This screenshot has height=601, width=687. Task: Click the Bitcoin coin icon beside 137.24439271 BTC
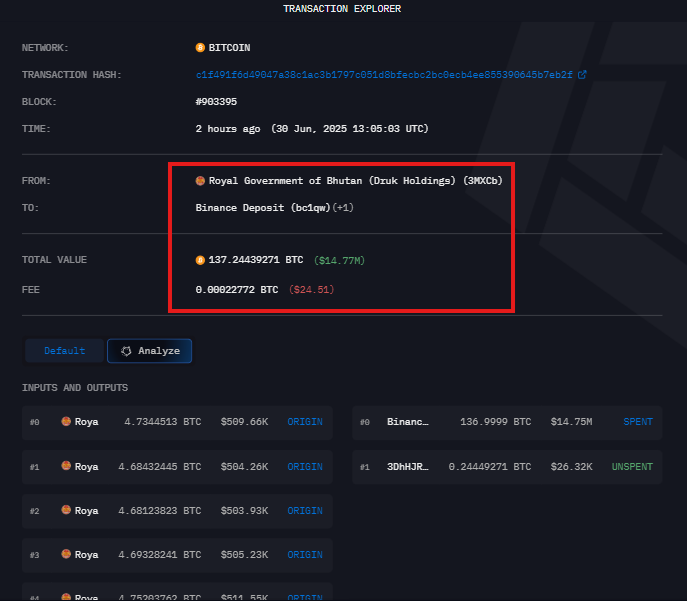[x=200, y=260]
